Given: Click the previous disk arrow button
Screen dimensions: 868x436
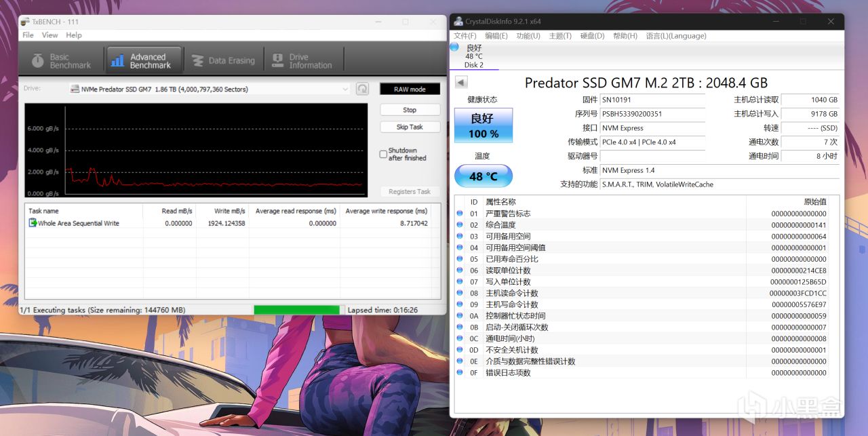Looking at the screenshot, I should click(461, 82).
